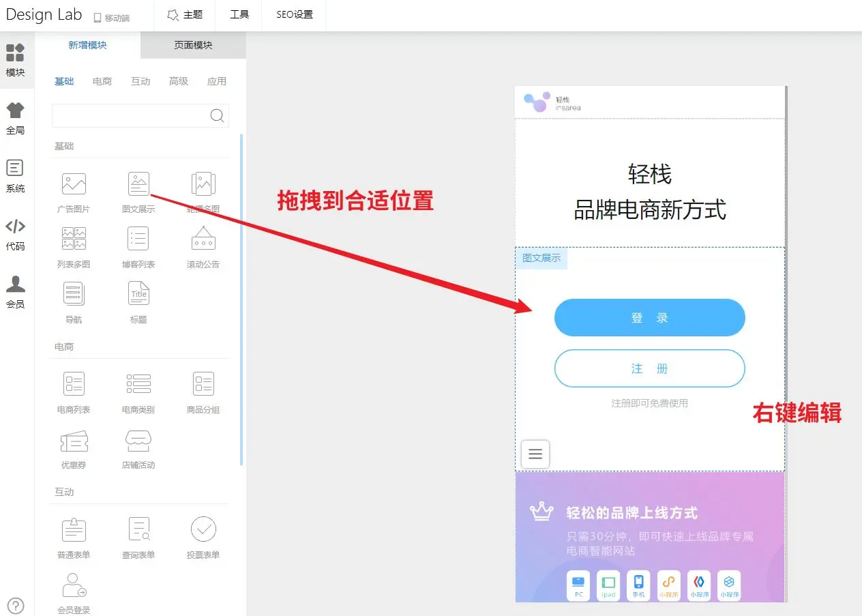The width and height of the screenshot is (862, 616).
Task: Select the 滚动公告 module icon
Action: click(203, 239)
